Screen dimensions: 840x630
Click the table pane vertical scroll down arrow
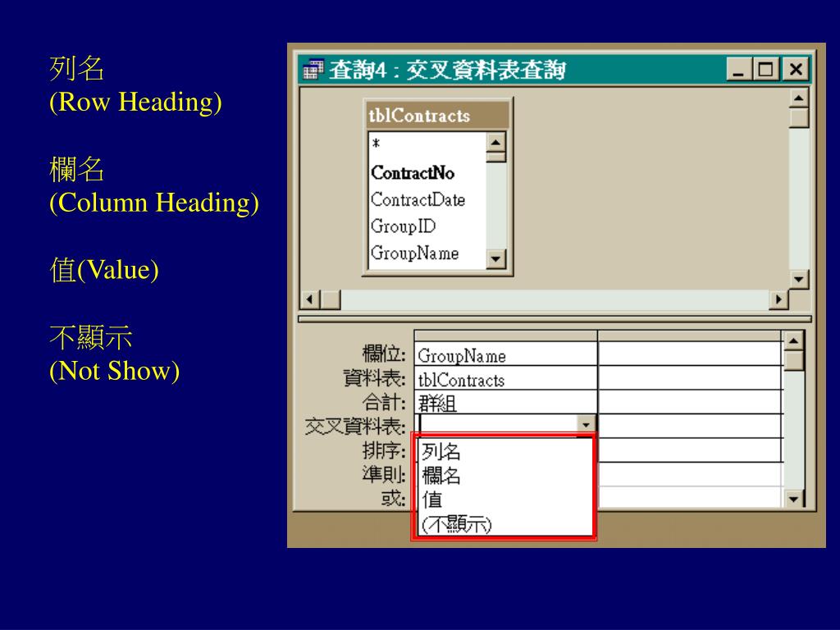(798, 279)
